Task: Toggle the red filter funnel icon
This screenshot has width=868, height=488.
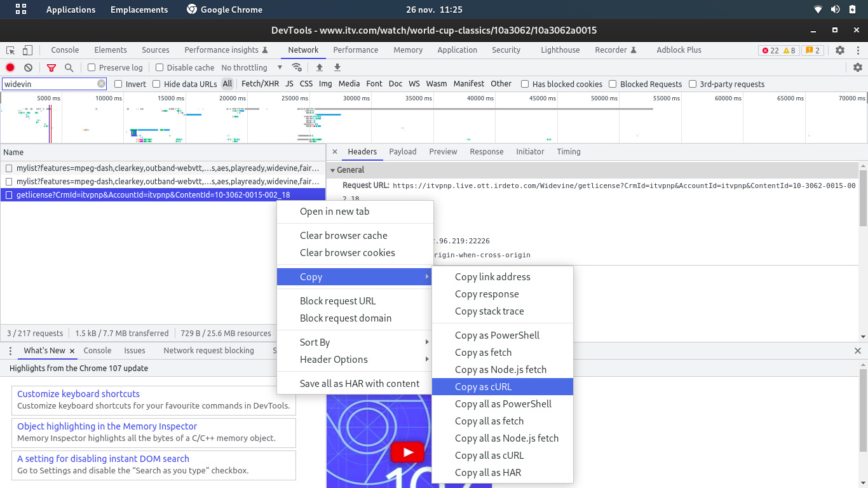Action: 51,67
